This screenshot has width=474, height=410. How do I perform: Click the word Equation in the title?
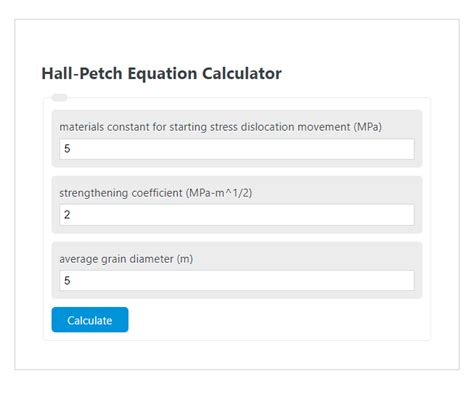point(162,74)
